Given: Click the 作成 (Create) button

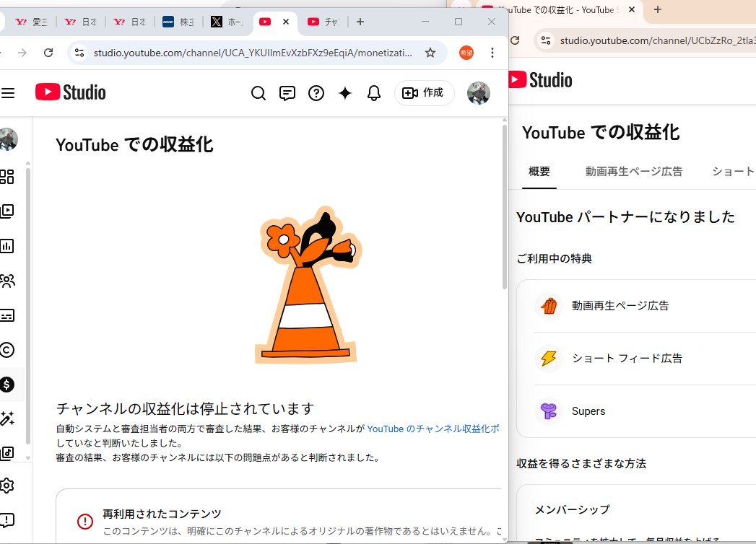Looking at the screenshot, I should (x=424, y=93).
